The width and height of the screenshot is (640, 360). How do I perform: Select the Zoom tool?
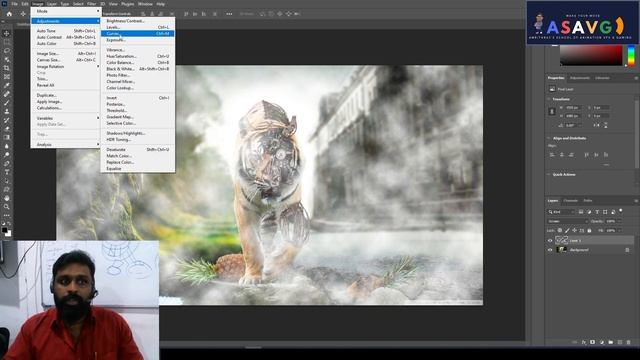tap(7, 207)
